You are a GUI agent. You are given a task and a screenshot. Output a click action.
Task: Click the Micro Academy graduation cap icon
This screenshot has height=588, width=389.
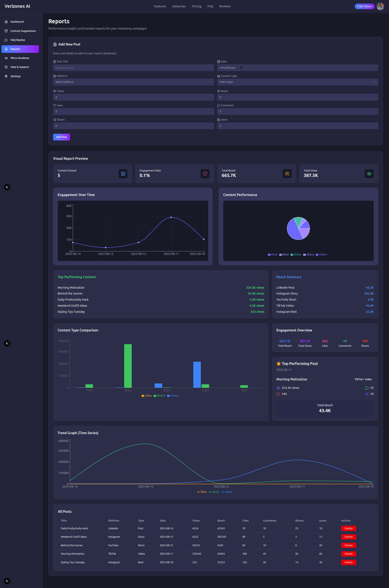6,58
